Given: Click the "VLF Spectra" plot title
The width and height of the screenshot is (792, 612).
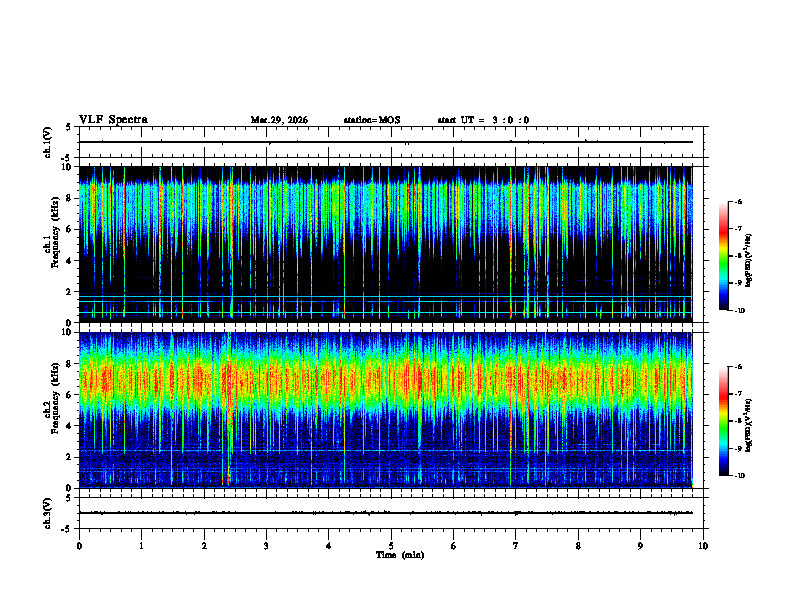Looking at the screenshot, I should (x=113, y=120).
